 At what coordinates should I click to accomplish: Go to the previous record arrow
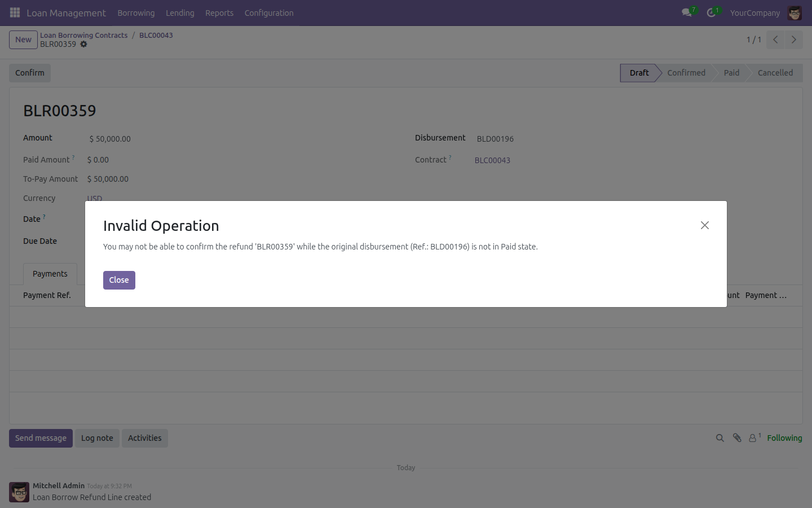point(775,40)
